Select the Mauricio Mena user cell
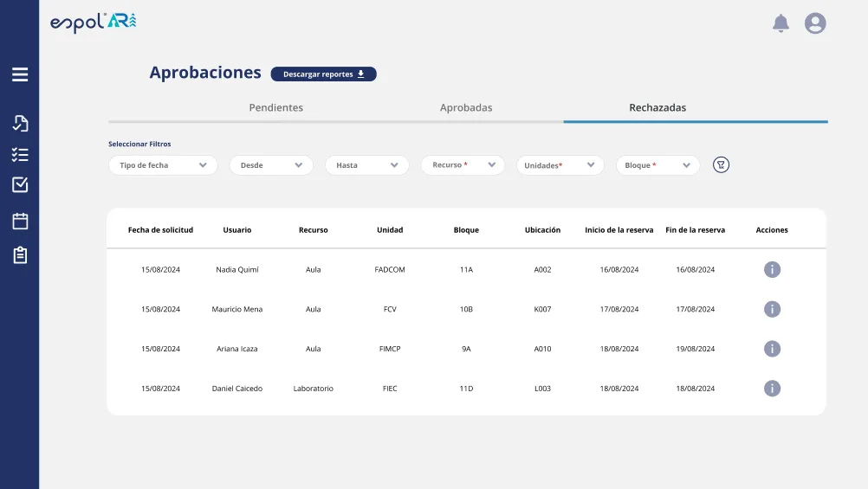This screenshot has height=489, width=868. point(237,309)
